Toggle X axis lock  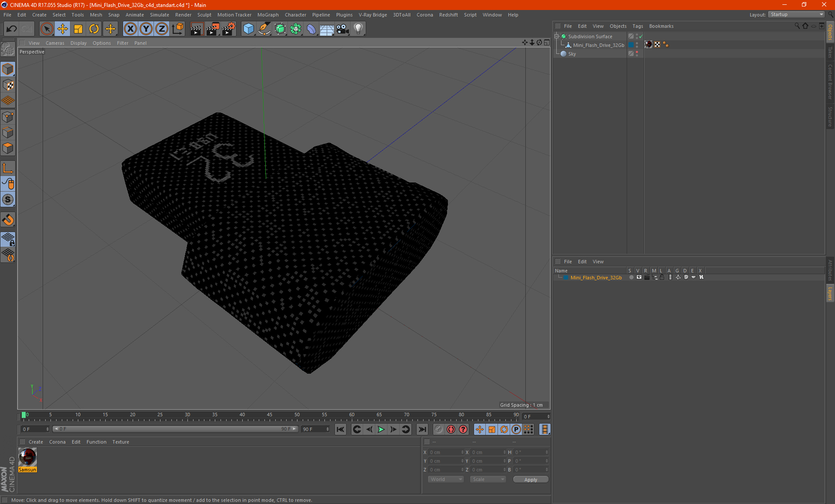[x=130, y=29]
